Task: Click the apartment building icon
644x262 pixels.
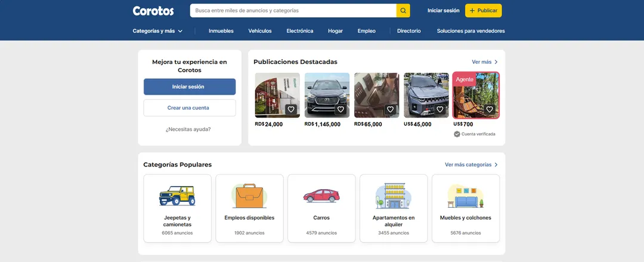Action: (394, 196)
